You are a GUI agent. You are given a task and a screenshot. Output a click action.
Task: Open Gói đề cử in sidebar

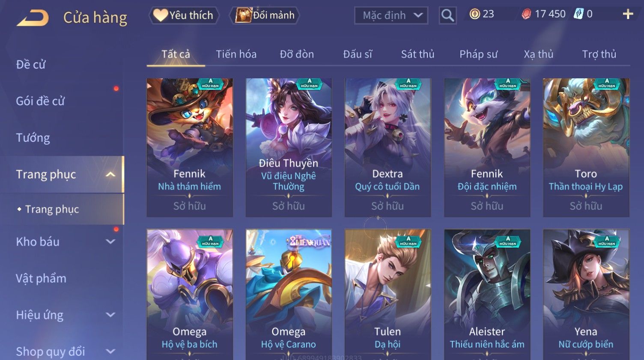pos(40,101)
